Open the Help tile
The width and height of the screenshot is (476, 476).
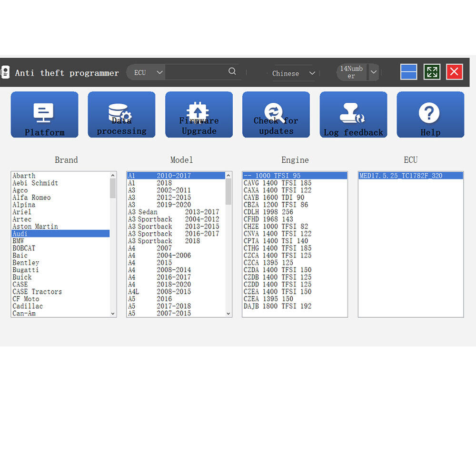coord(430,115)
